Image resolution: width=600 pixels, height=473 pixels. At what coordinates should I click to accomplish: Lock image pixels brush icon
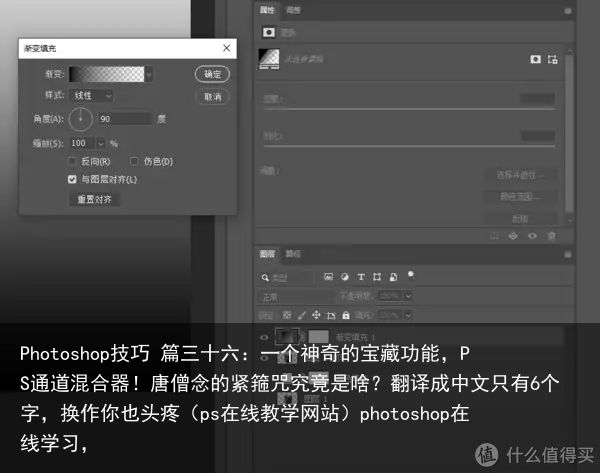(x=302, y=315)
